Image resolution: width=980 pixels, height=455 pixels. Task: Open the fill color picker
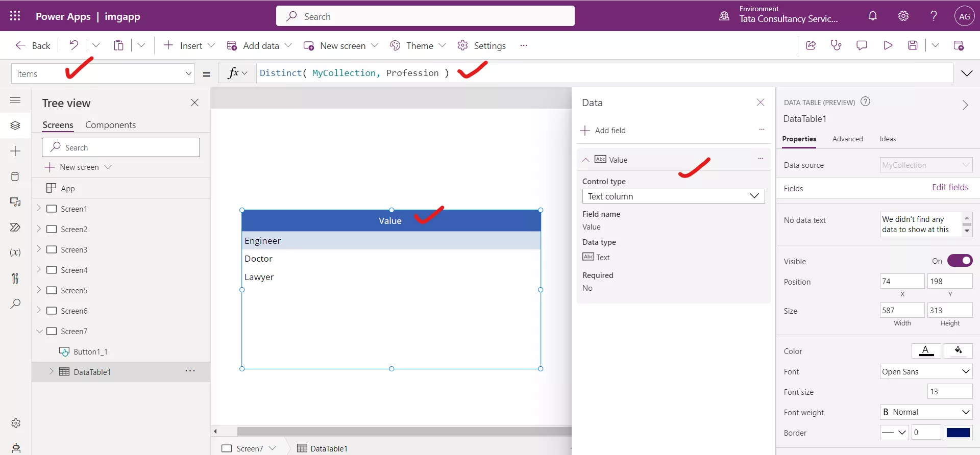958,350
